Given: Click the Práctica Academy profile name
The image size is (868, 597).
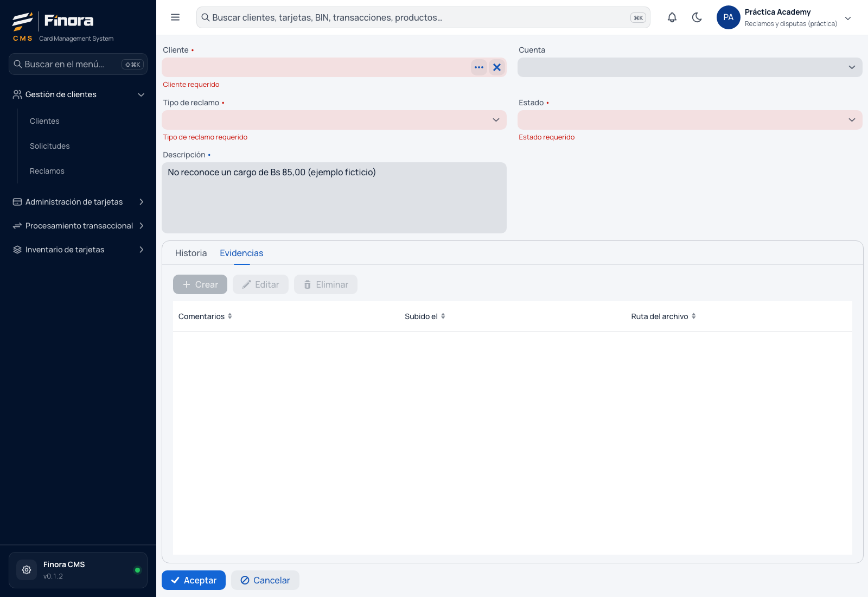Looking at the screenshot, I should 777,12.
